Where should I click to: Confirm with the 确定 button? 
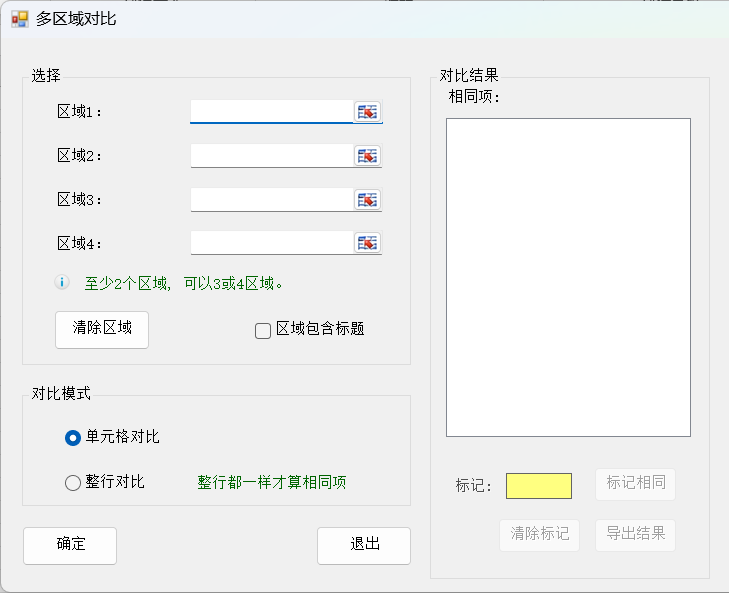pyautogui.click(x=70, y=546)
